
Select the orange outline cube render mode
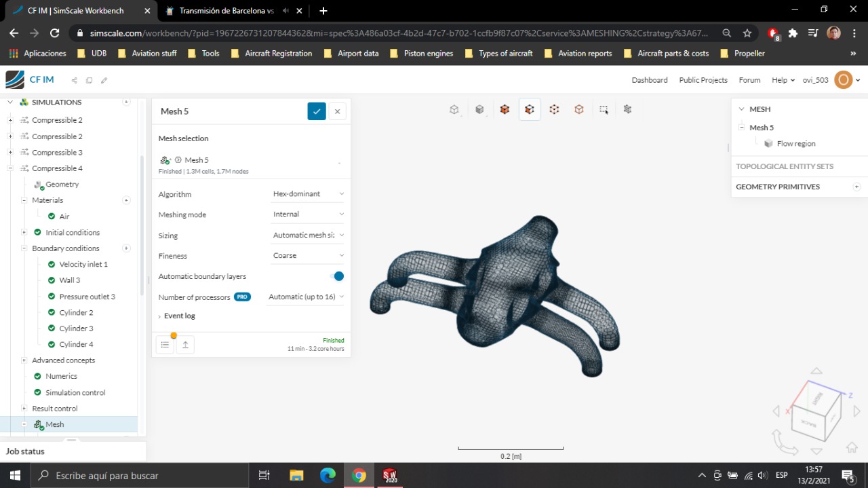click(578, 109)
